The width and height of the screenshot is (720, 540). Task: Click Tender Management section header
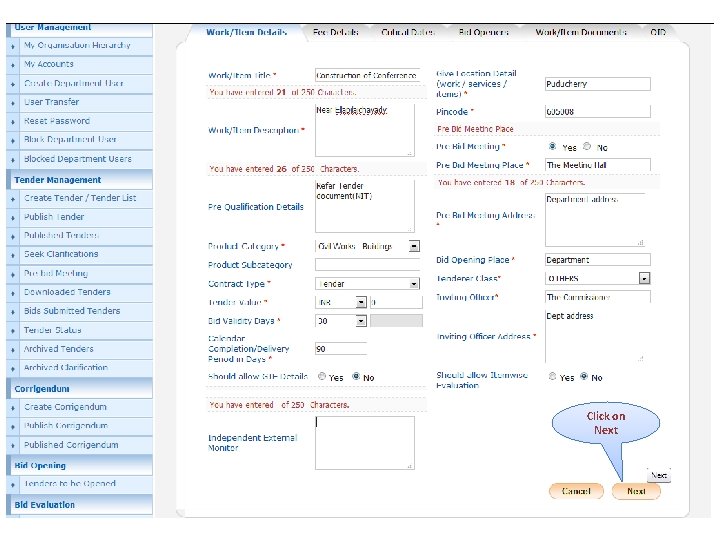tap(79, 180)
